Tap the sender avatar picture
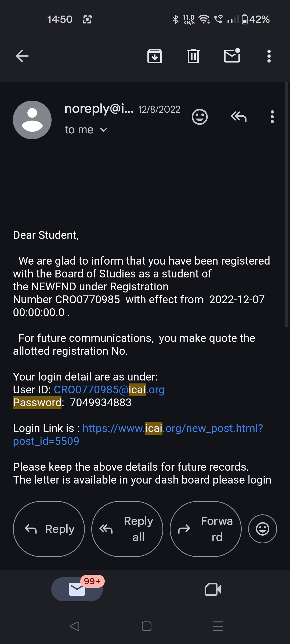 (32, 120)
